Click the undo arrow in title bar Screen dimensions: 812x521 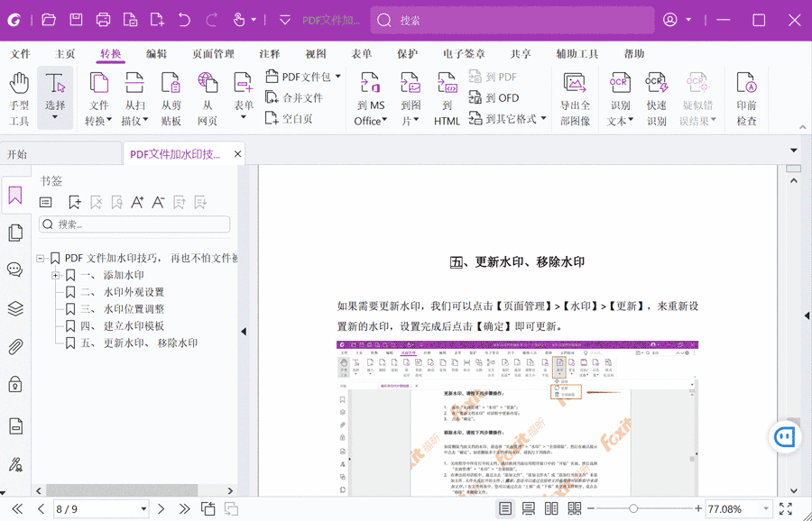(x=184, y=20)
